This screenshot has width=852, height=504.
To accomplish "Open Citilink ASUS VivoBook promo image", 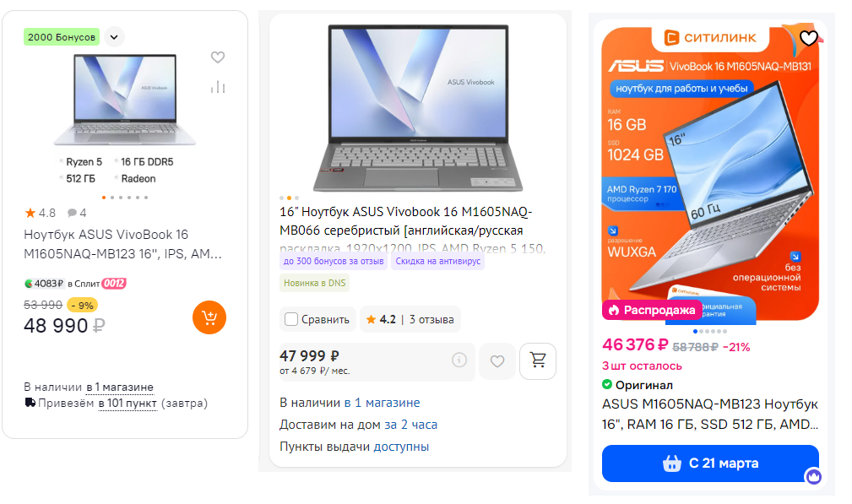I will click(x=710, y=174).
